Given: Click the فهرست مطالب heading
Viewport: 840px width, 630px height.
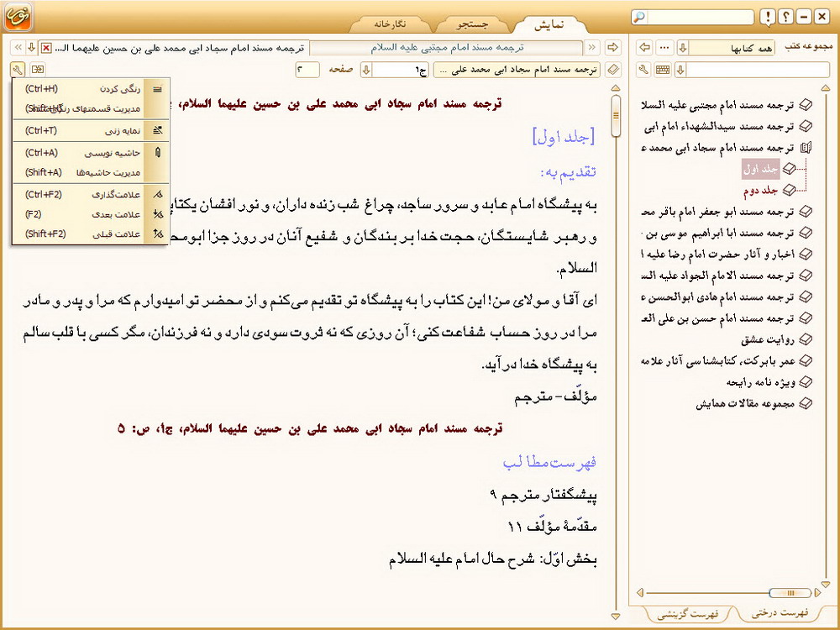Looking at the screenshot, I should 549,462.
